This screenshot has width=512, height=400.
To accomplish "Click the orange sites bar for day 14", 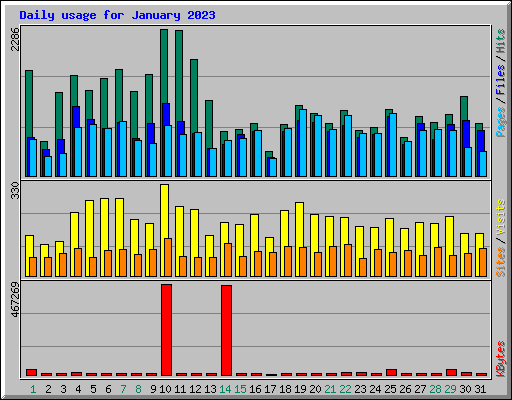I will click(228, 260).
